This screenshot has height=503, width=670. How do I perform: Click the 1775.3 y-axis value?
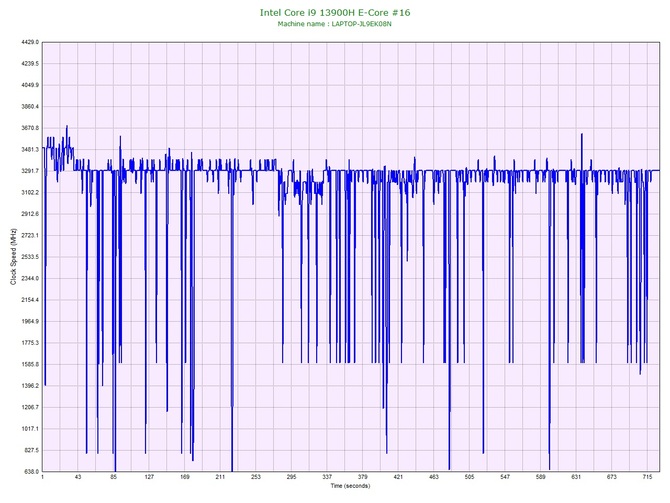point(30,343)
